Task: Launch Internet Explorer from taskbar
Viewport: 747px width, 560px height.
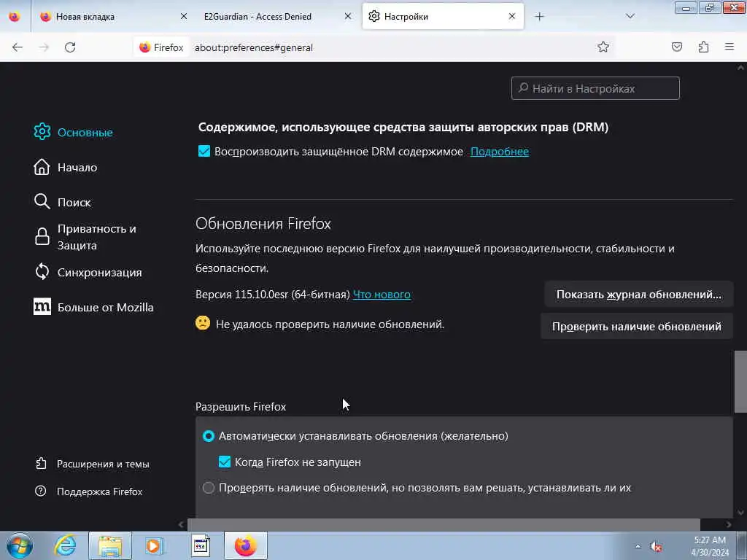Action: (x=65, y=545)
